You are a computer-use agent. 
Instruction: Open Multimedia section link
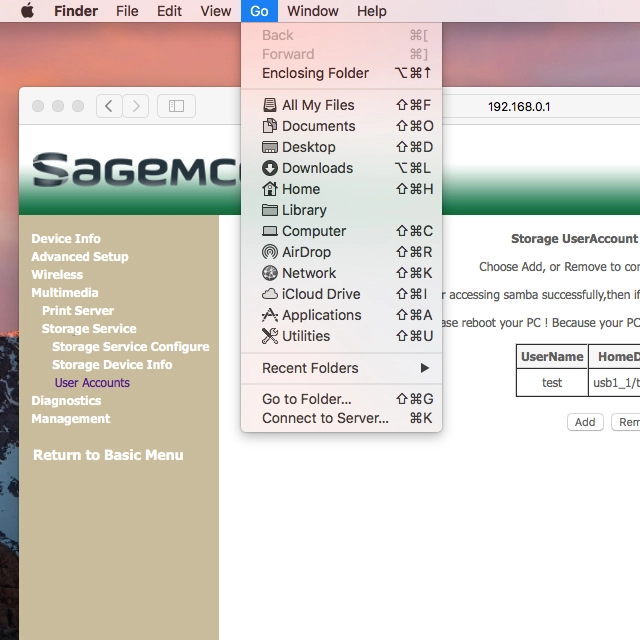(x=65, y=292)
